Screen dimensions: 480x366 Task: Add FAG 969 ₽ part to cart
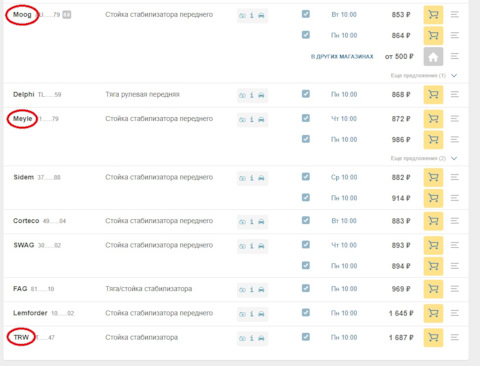point(433,289)
